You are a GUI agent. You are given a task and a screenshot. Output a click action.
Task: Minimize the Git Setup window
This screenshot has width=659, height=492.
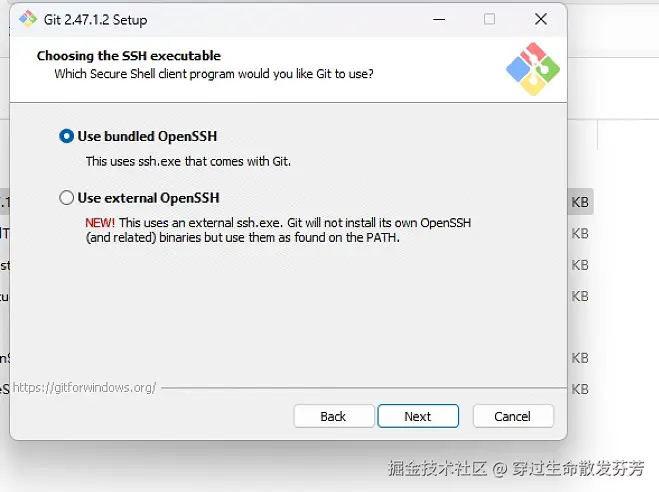click(x=439, y=19)
